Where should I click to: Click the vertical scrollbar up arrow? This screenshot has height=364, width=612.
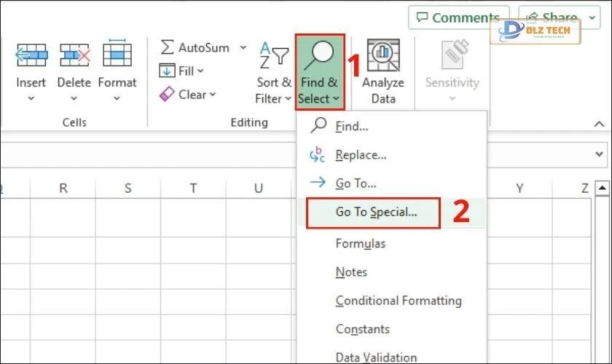[603, 189]
